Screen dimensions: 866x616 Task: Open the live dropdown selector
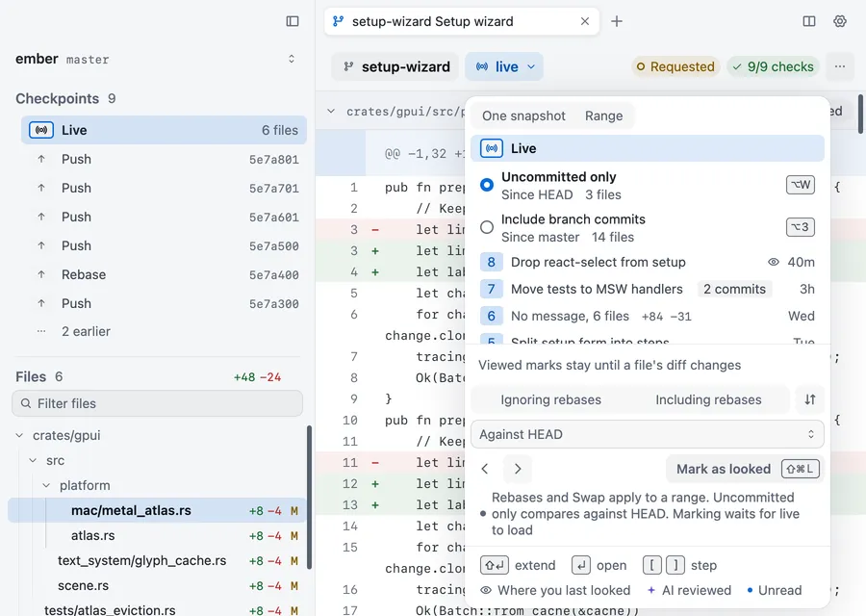pyautogui.click(x=504, y=66)
